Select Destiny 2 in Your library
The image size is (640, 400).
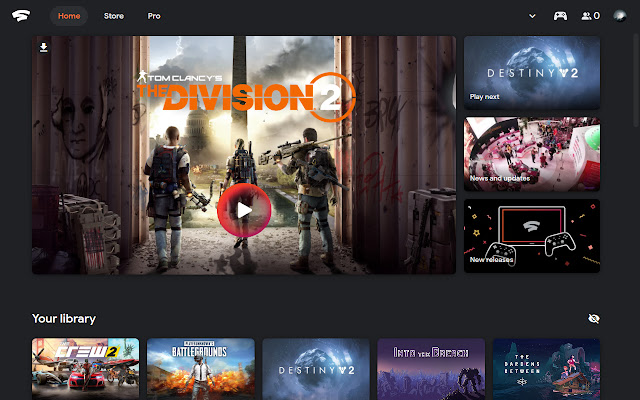[x=316, y=369]
